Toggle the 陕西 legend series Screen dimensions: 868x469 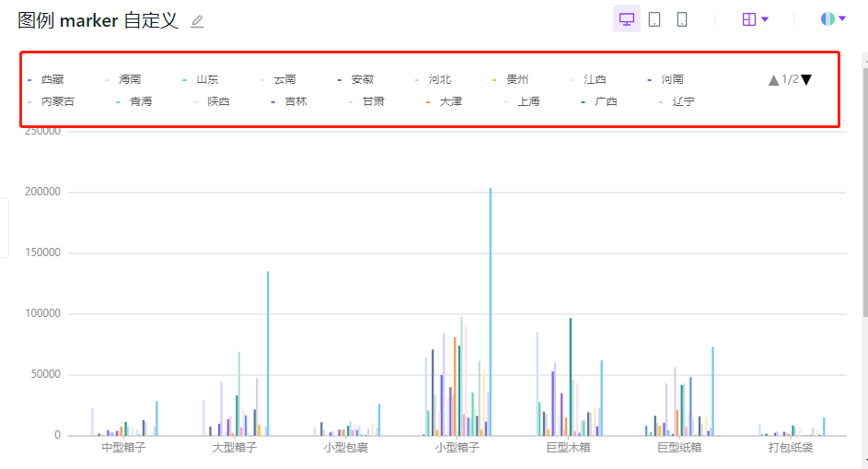coord(212,102)
